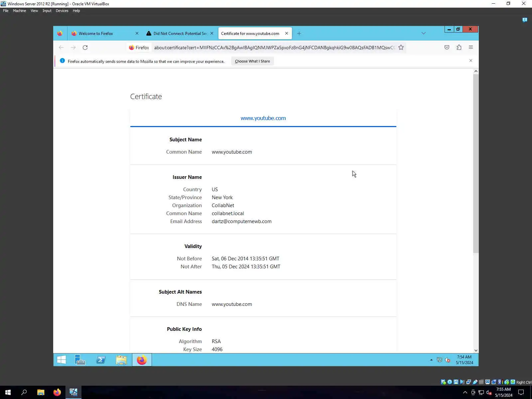This screenshot has width=532, height=399.
Task: Open the host Windows Start menu
Action: click(x=8, y=392)
